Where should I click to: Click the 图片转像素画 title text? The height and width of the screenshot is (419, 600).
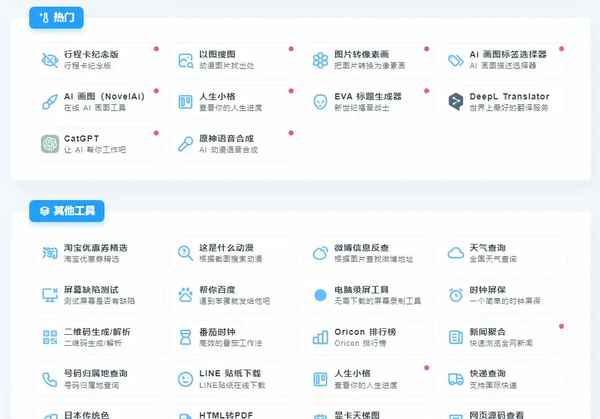tap(362, 54)
